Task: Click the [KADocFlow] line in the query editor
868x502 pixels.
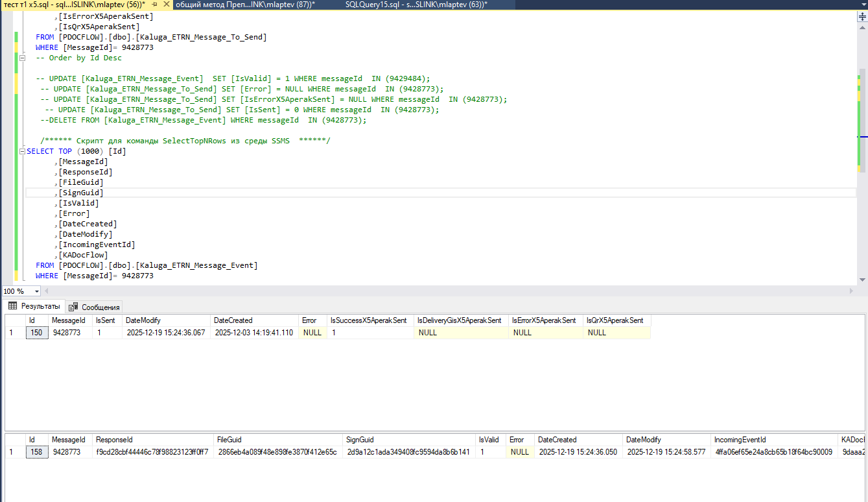Action: (x=81, y=255)
